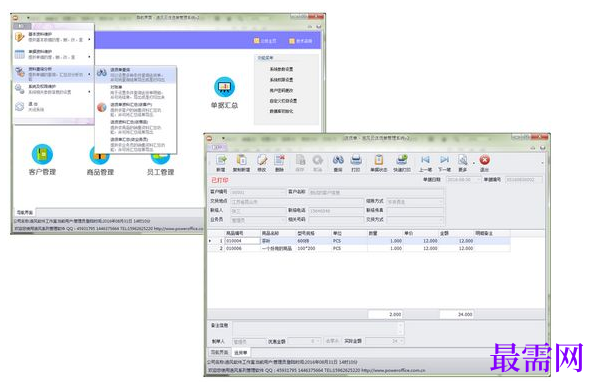Click the 修改 (edit) pencil toolbar icon
This screenshot has width=602, height=389.
261,160
